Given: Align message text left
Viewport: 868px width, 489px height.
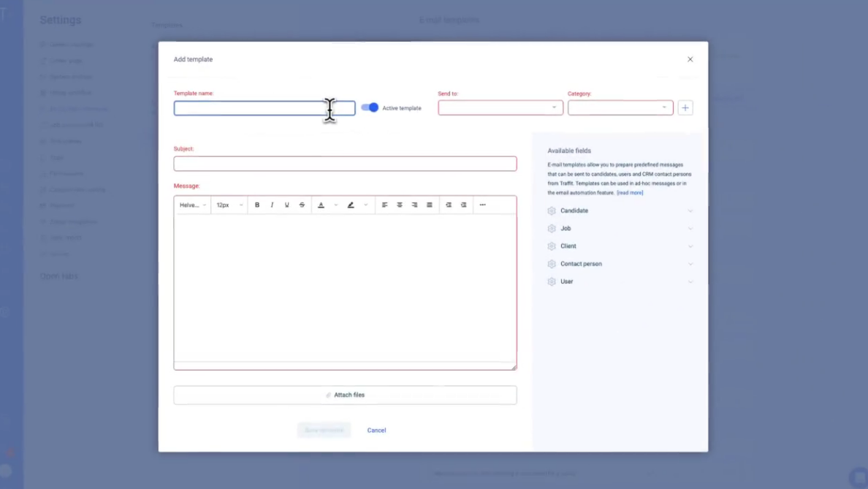Looking at the screenshot, I should click(385, 205).
